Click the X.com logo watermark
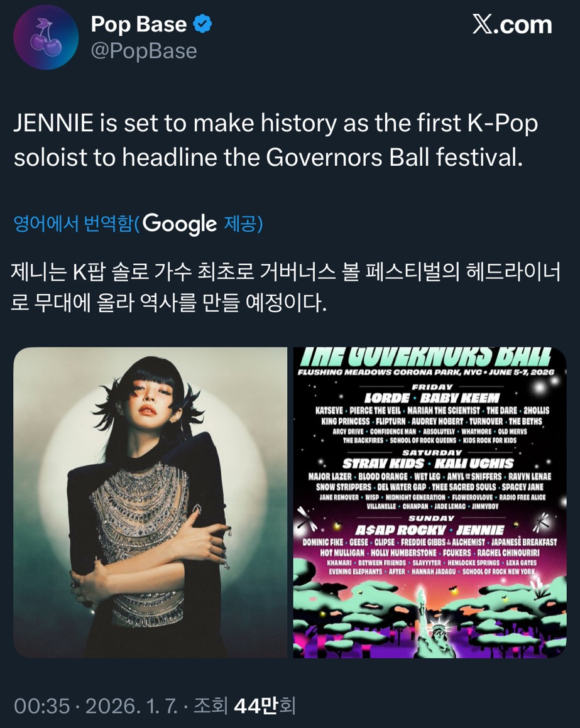 tap(512, 24)
